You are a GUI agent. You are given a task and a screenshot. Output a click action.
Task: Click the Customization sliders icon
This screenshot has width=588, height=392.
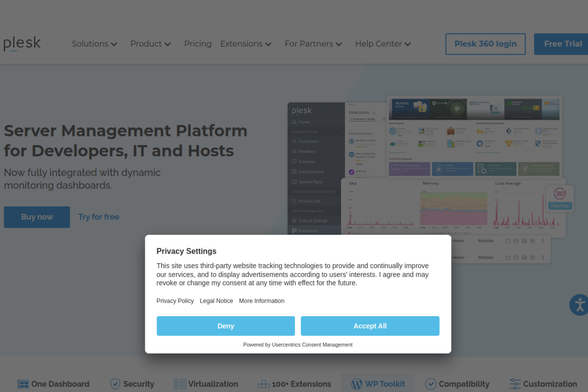coord(515,384)
